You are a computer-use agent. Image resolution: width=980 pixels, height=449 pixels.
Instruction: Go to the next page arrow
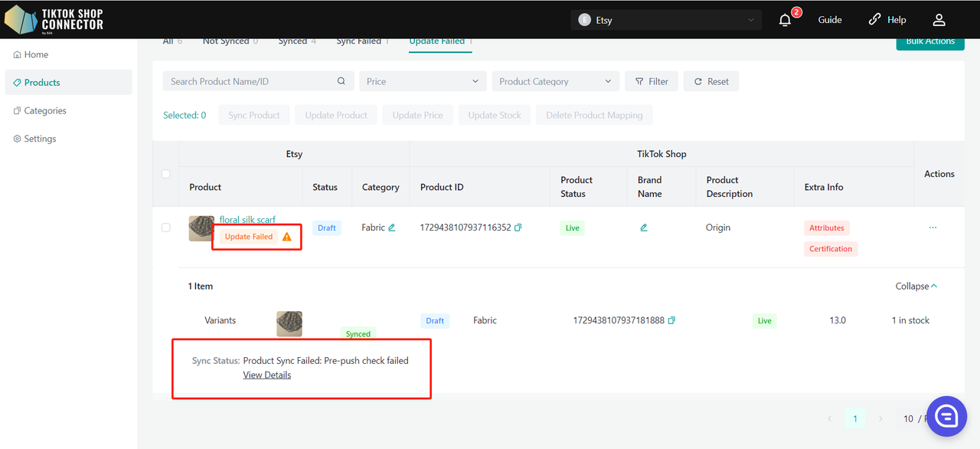(880, 418)
